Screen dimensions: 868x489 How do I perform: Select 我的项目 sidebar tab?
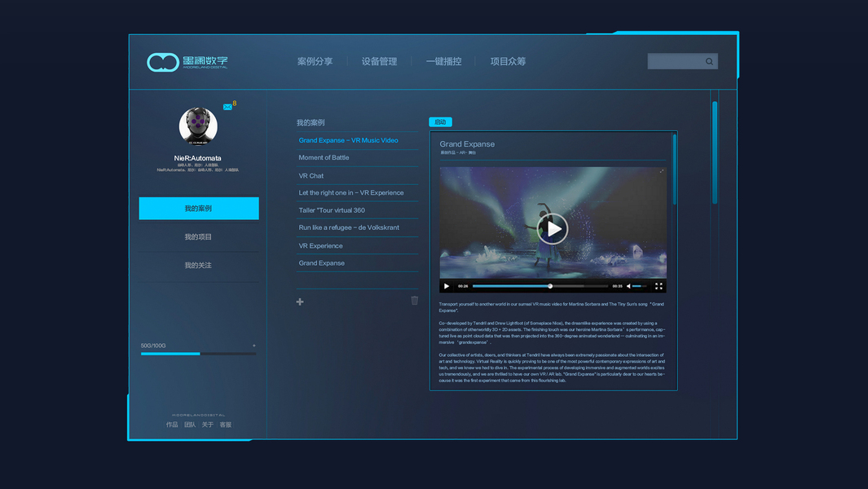click(x=199, y=237)
